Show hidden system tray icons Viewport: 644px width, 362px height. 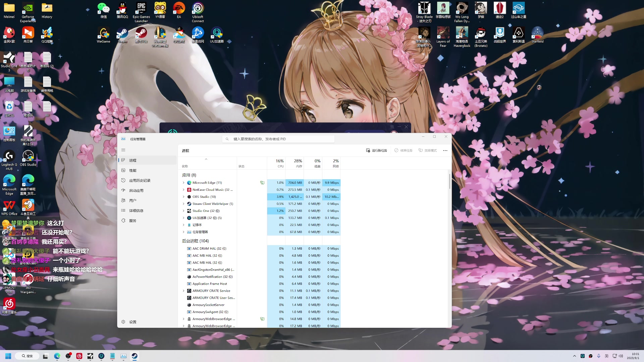pos(574,356)
